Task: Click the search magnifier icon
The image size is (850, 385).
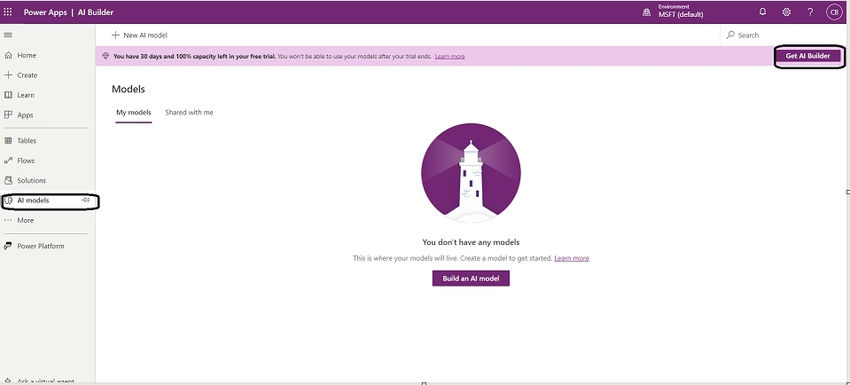Action: tap(731, 35)
